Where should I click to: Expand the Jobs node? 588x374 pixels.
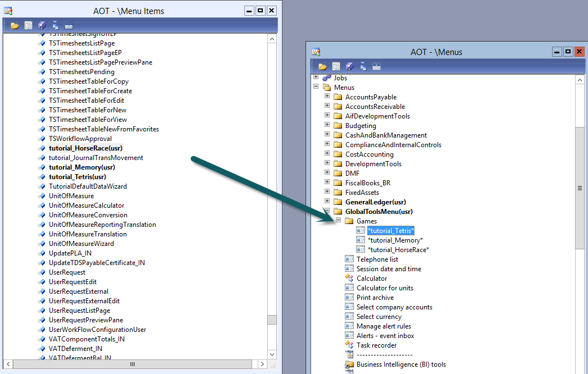click(316, 77)
